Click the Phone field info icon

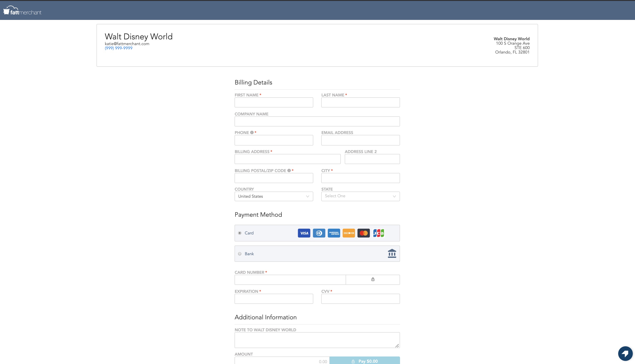(x=252, y=132)
